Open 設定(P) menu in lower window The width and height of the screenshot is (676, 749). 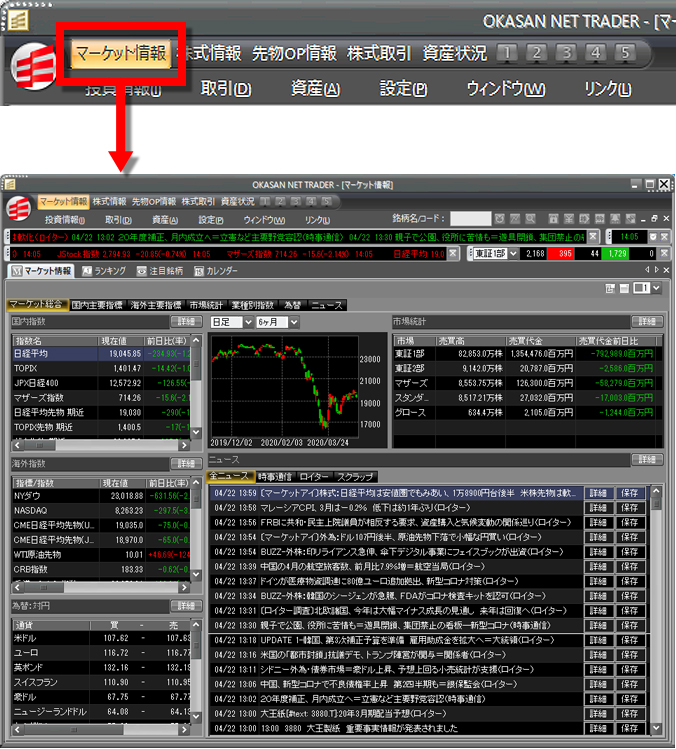[211, 220]
